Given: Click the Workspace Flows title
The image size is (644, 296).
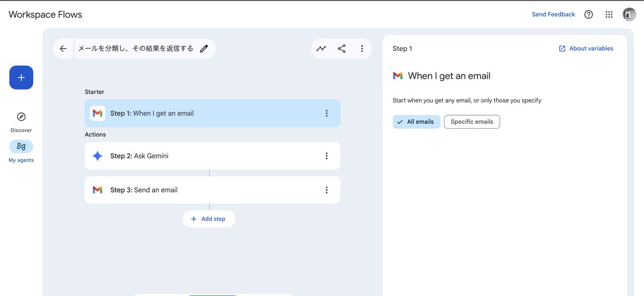Looking at the screenshot, I should [x=46, y=14].
